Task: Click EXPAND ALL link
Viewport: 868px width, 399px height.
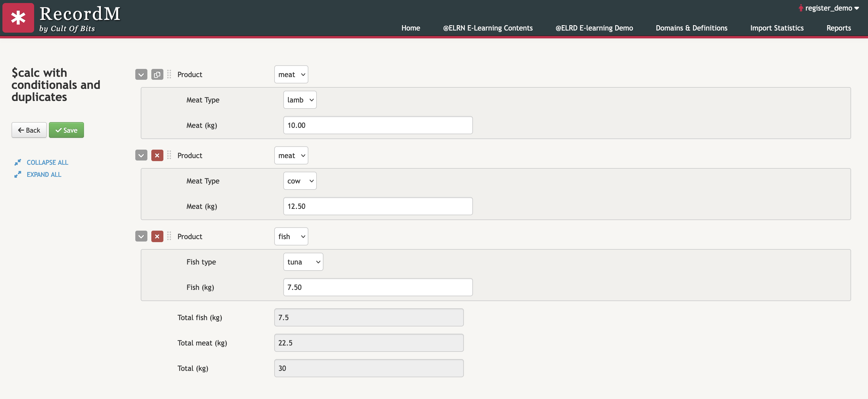Action: 44,175
